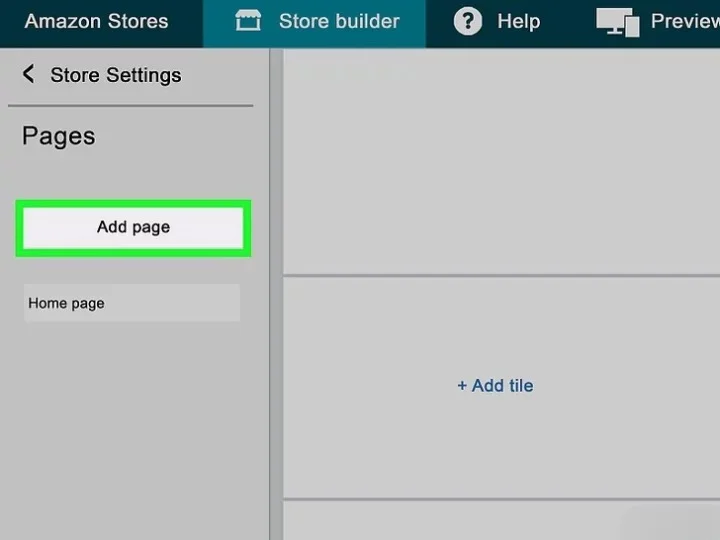Click the Pages heading

point(59,136)
